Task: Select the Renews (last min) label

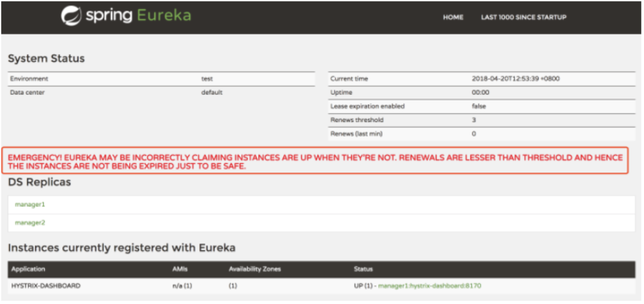Action: (x=356, y=134)
